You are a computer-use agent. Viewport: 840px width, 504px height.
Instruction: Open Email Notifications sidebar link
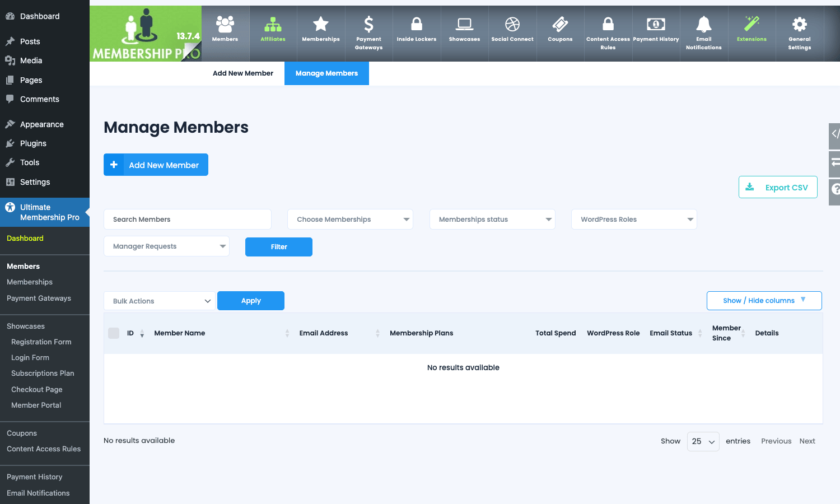pyautogui.click(x=38, y=493)
